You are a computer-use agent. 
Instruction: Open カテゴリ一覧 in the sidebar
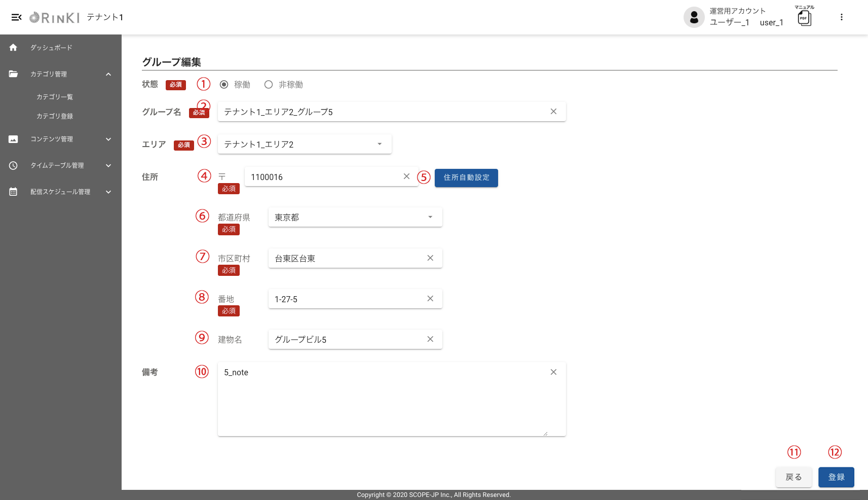tap(55, 97)
